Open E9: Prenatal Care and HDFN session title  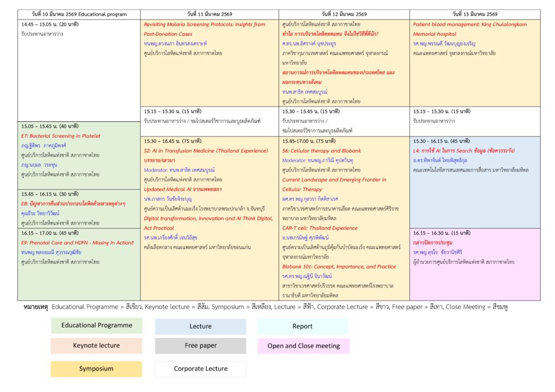coord(77,243)
